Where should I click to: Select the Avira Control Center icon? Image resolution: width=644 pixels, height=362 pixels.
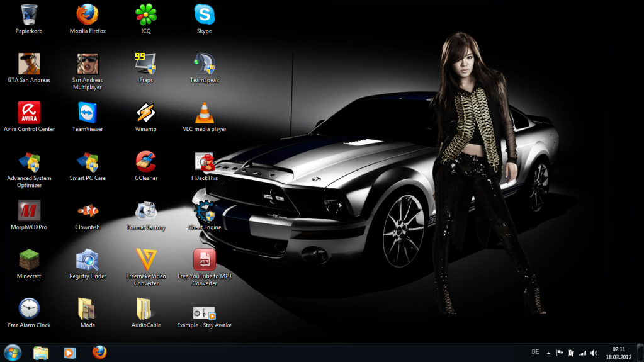[x=29, y=113]
